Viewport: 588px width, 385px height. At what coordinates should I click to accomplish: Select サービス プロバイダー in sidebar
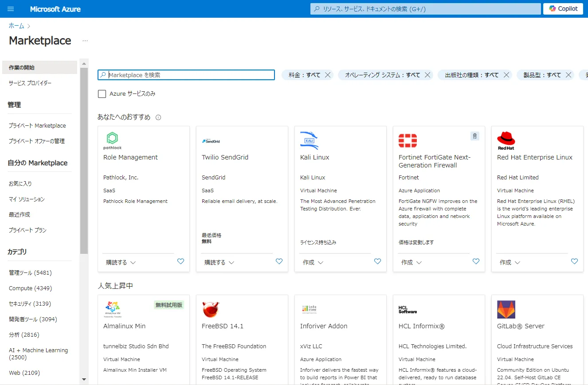(x=30, y=83)
